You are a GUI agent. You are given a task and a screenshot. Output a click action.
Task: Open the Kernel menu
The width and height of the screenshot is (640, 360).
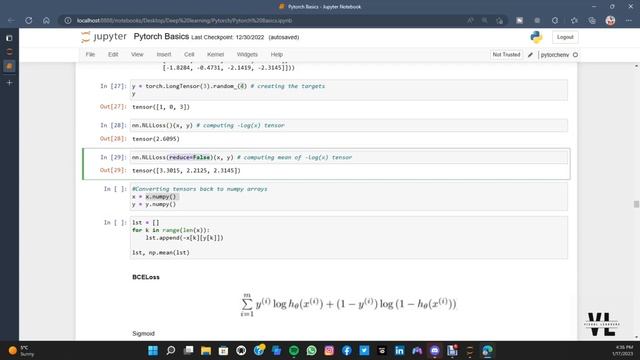click(x=215, y=54)
